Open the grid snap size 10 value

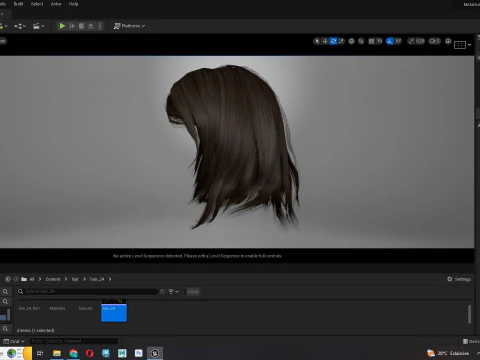coord(379,41)
